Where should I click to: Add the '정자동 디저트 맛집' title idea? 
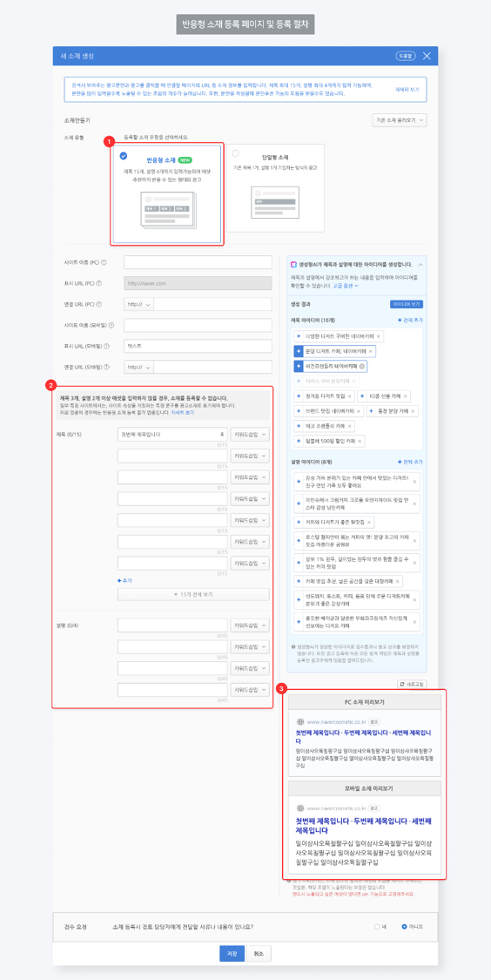click(x=299, y=396)
